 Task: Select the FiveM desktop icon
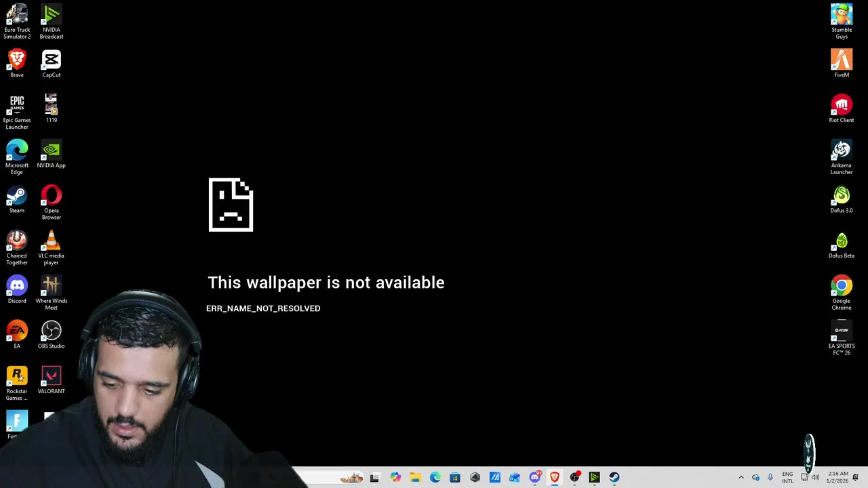(842, 64)
